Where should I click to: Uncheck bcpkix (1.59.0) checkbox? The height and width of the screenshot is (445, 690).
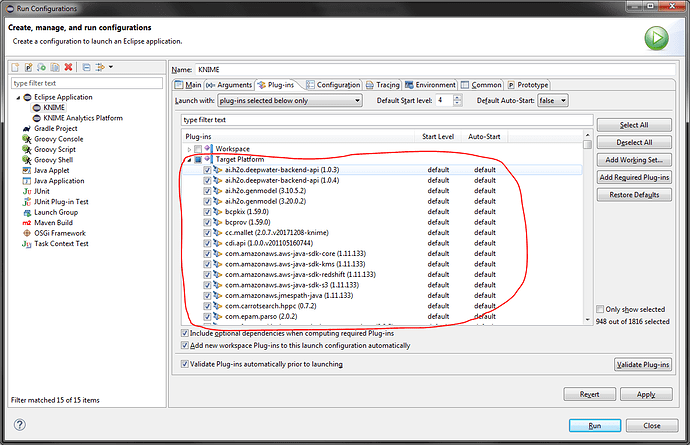click(x=207, y=212)
